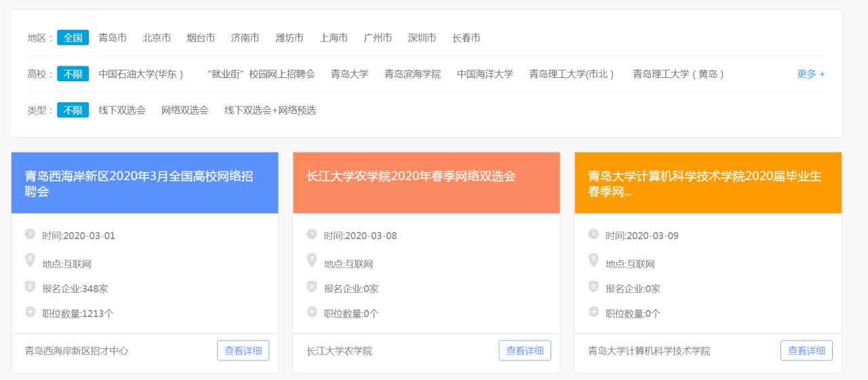Viewport: 868px width, 380px height.
Task: Open 查看详细 for 青岛西海岸新区 job fair
Action: point(243,350)
